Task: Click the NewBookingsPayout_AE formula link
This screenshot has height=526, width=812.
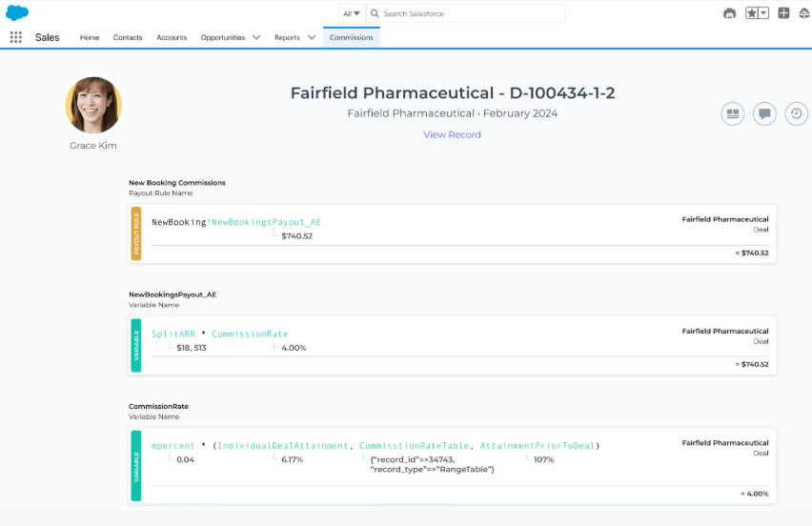Action: 264,222
